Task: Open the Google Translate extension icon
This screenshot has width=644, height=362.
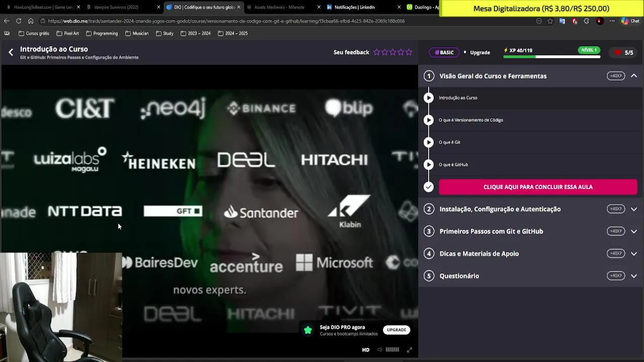Action: 562,21
